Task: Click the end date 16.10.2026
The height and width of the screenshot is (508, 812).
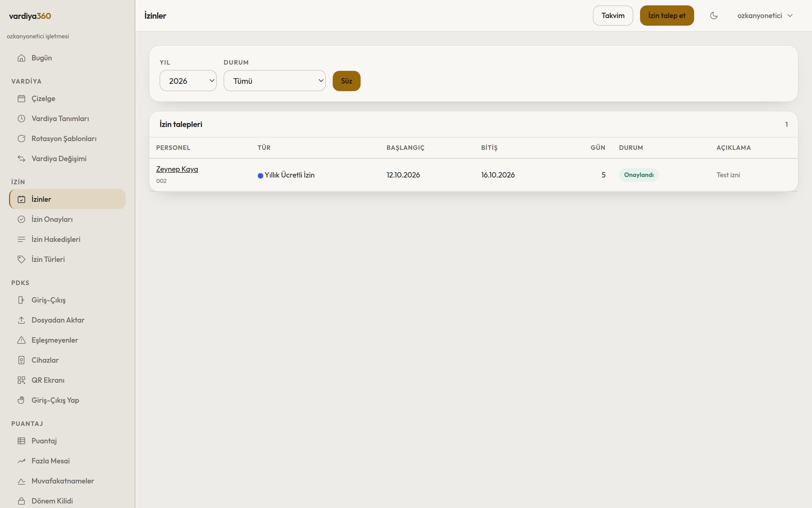Action: [x=498, y=175]
